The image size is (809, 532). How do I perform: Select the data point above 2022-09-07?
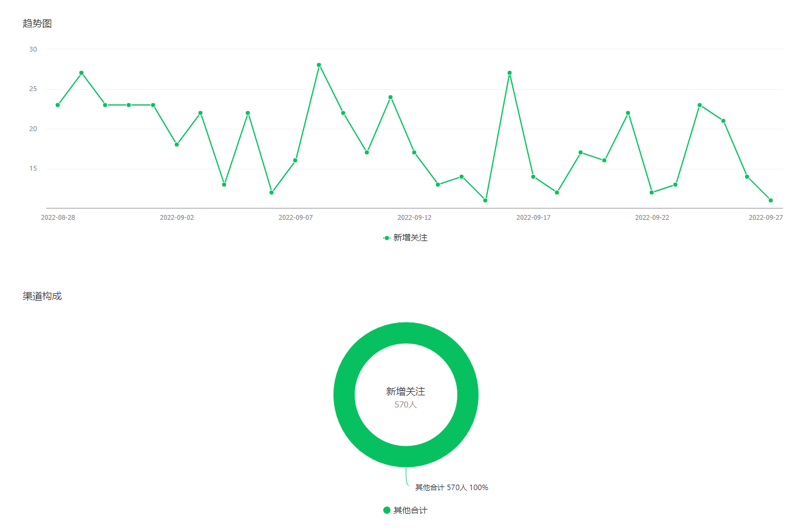(295, 160)
